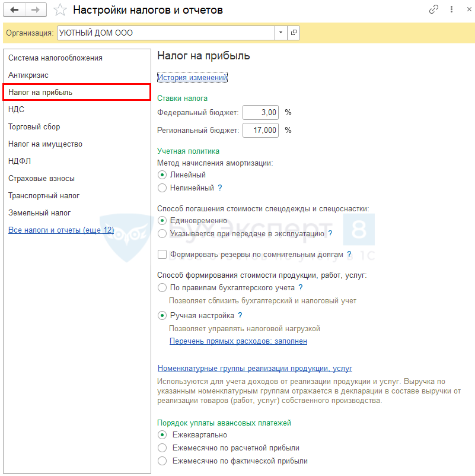Open the selected organization card icon
This screenshot has height=476, width=475.
(x=294, y=33)
